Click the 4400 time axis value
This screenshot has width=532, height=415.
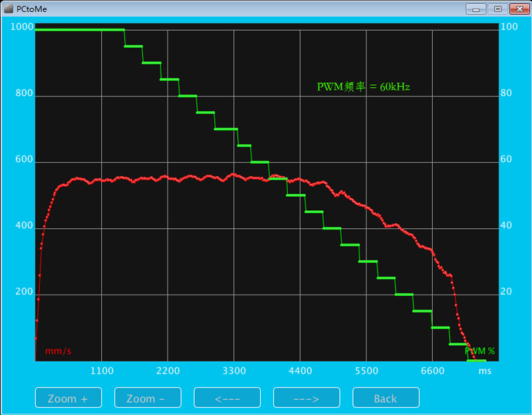point(301,370)
